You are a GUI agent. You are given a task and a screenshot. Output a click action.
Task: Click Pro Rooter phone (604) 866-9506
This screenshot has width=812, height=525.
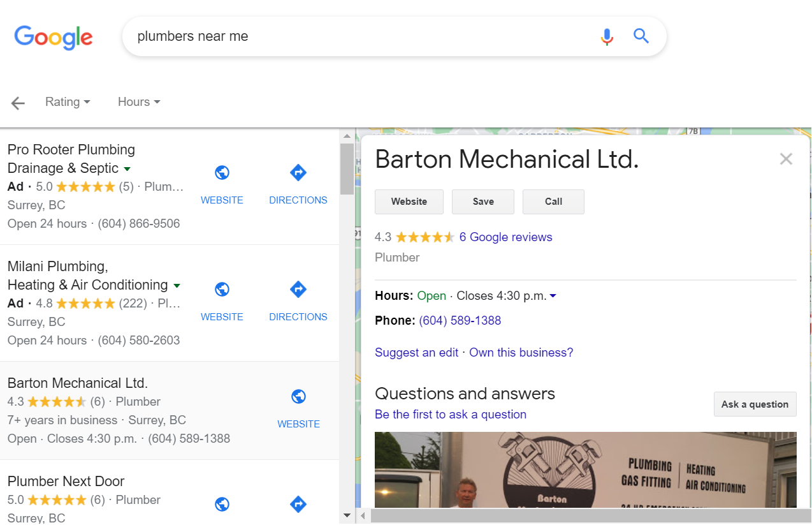pos(139,224)
